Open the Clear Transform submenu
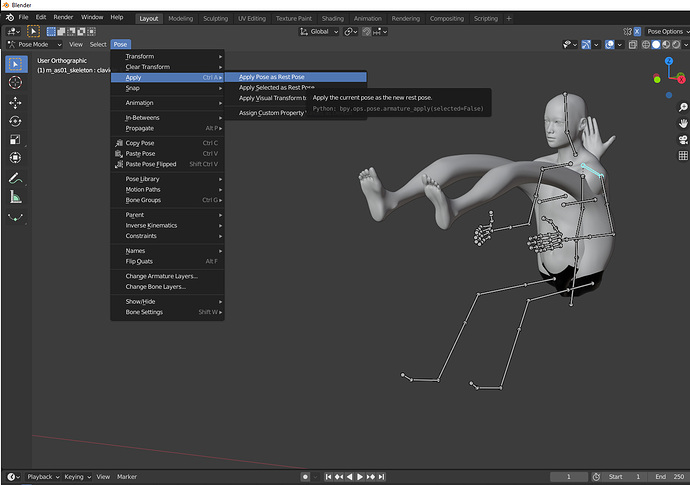Screen dimensions: 690x485 [168, 67]
